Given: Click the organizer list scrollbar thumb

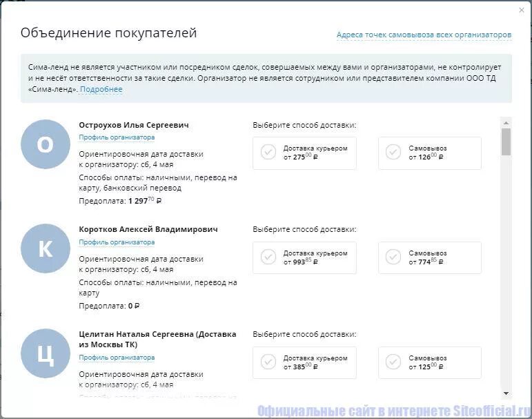Looking at the screenshot, I should tap(506, 142).
